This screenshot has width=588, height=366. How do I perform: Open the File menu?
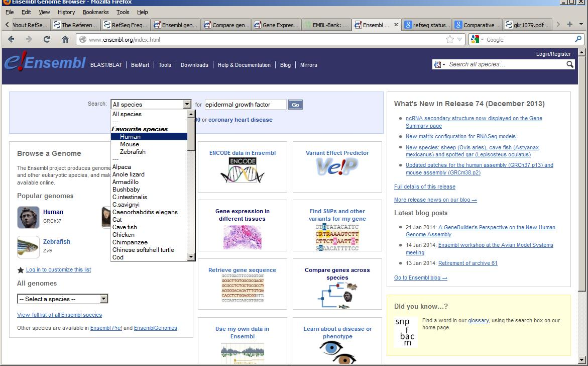tap(10, 12)
